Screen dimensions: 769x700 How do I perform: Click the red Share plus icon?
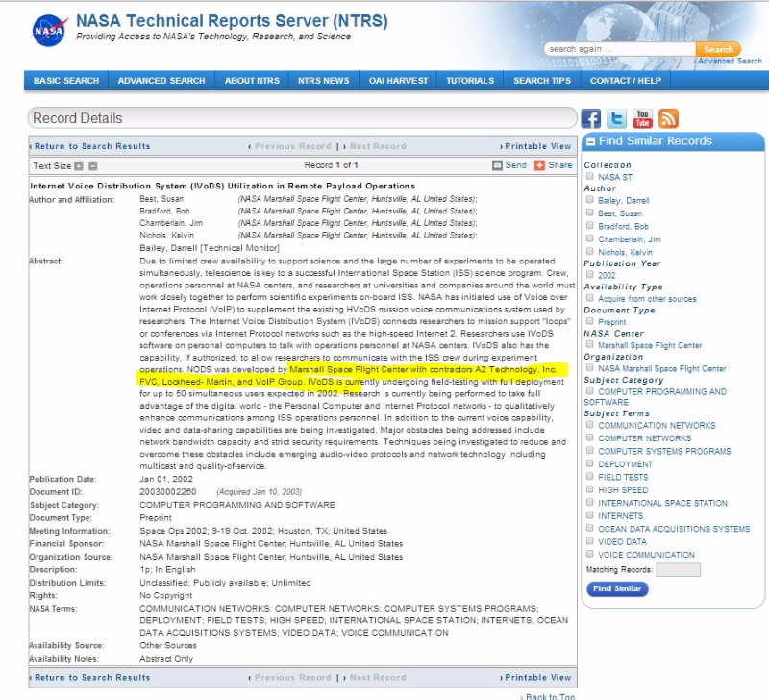pos(539,165)
